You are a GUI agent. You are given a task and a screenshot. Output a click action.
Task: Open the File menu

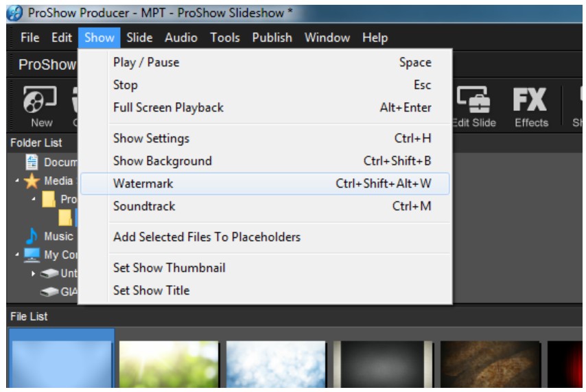pyautogui.click(x=30, y=38)
